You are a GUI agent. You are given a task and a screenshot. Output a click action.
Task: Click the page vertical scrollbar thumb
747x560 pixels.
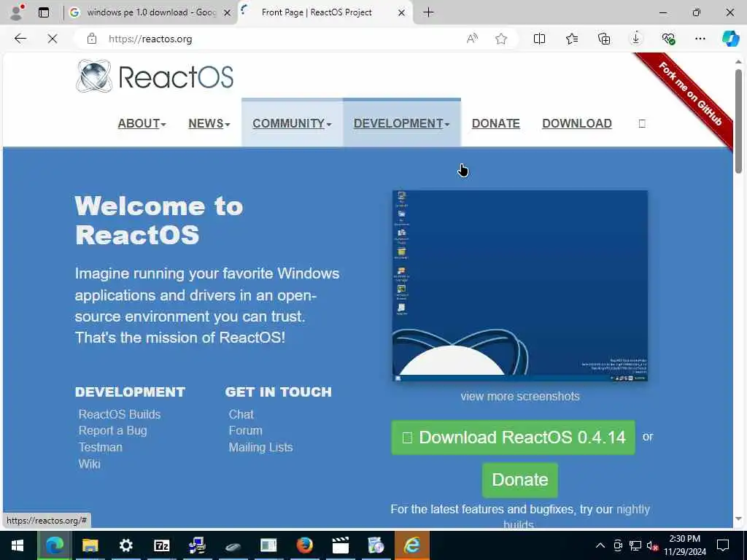(x=738, y=122)
